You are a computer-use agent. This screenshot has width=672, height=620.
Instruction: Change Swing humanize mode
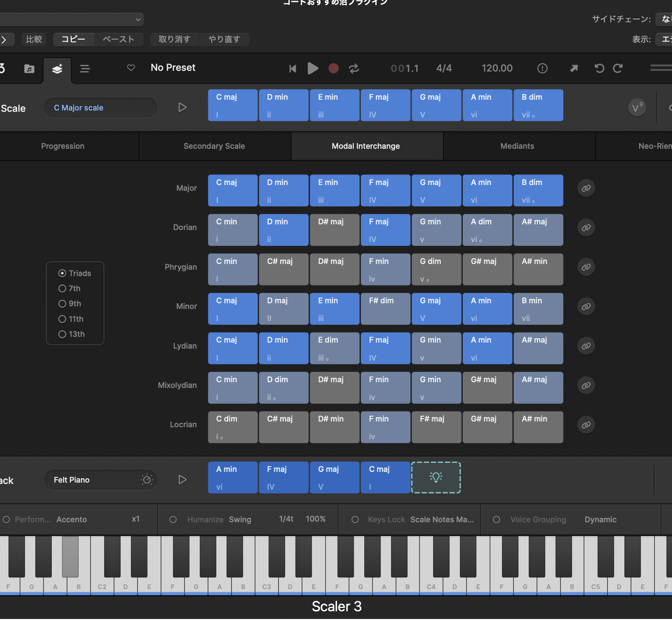(240, 520)
